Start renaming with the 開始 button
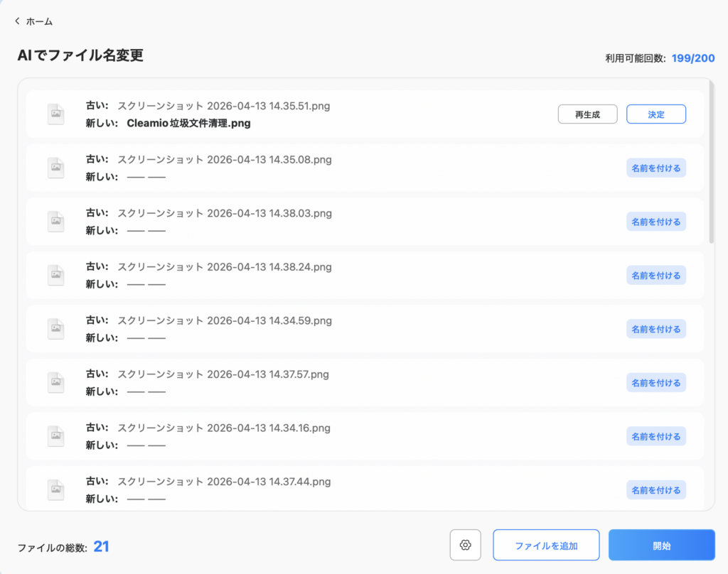This screenshot has height=574, width=728. click(661, 546)
